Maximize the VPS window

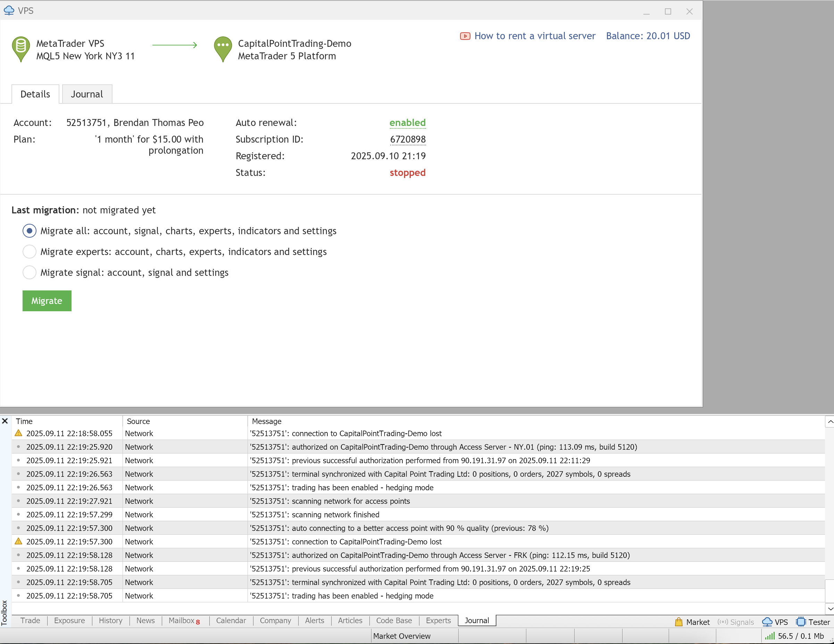coord(668,11)
